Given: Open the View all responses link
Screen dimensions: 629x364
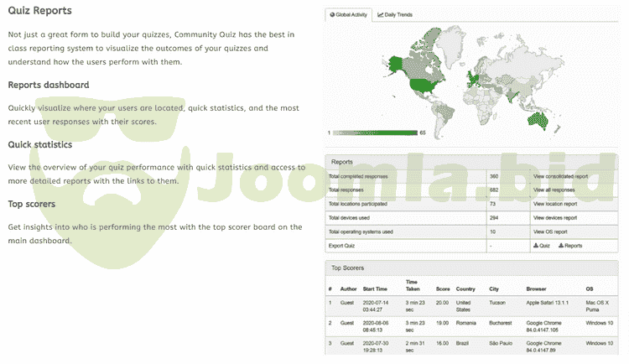Looking at the screenshot, I should point(554,190).
